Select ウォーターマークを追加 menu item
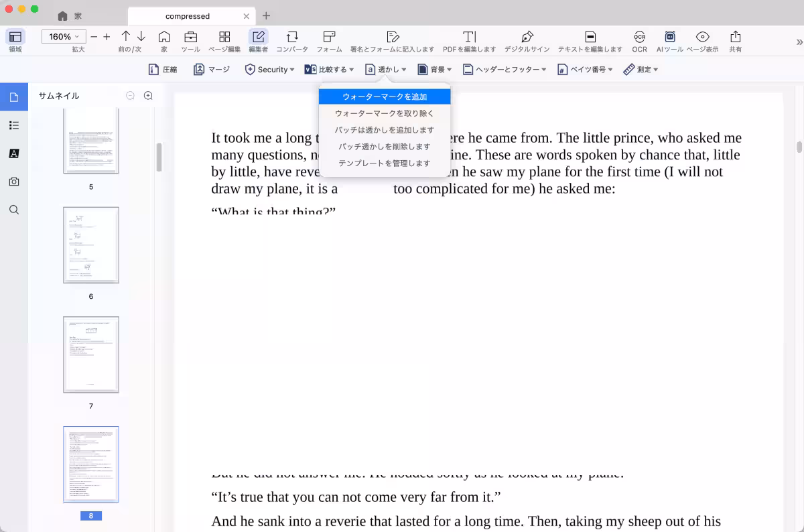The width and height of the screenshot is (804, 532). pos(385,97)
